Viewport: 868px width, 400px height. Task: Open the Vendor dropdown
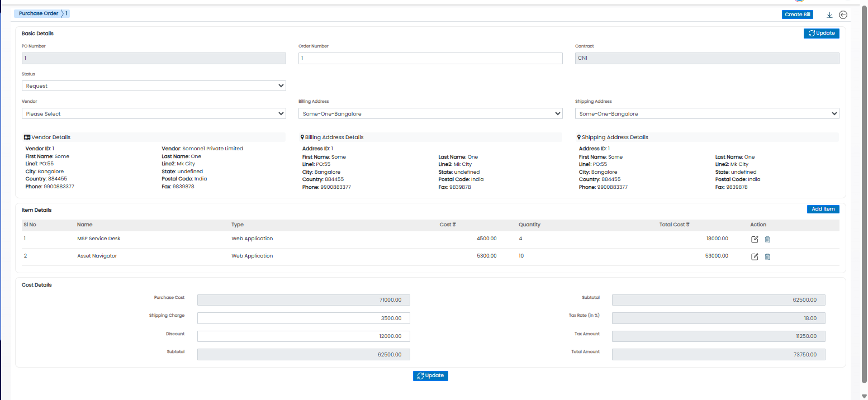[154, 113]
